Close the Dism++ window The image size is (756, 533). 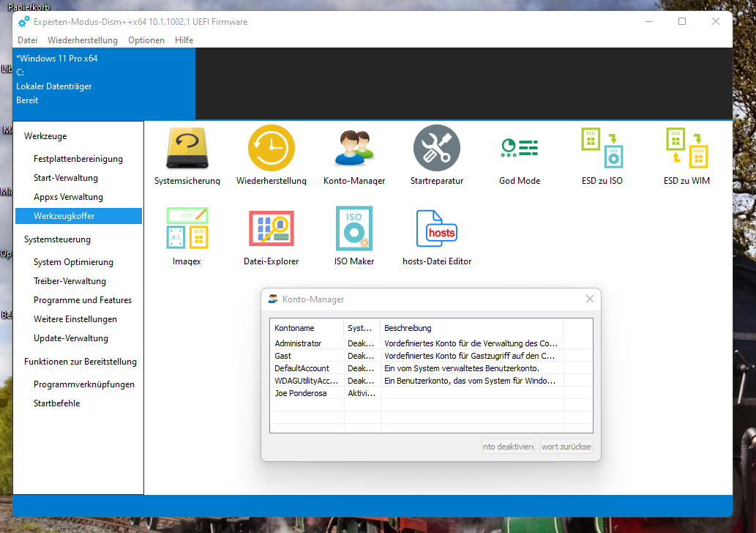(x=716, y=22)
